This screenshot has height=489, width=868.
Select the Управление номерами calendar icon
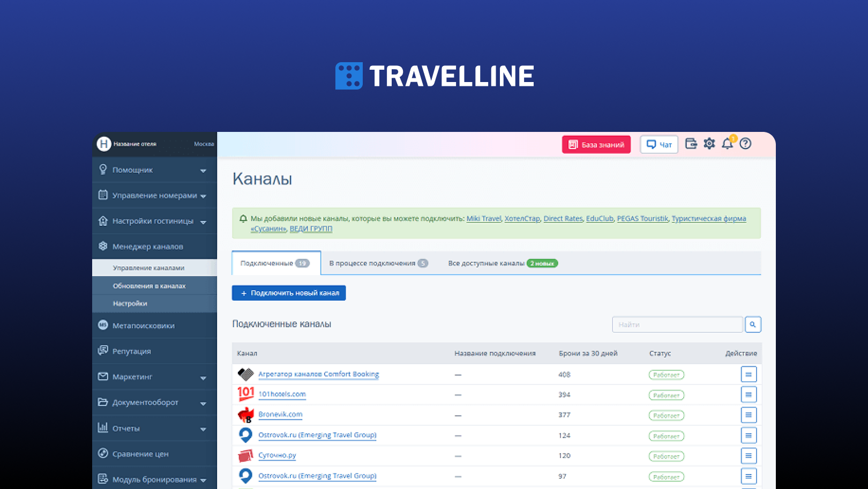(103, 195)
